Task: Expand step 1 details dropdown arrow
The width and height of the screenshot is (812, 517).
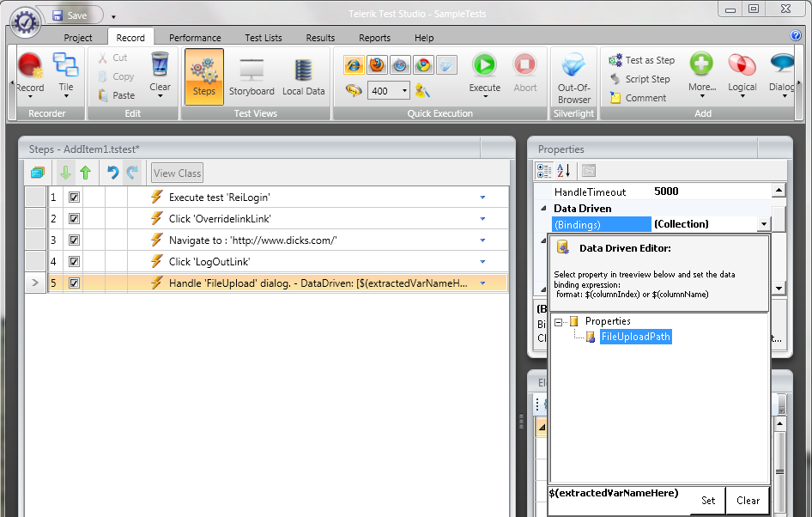Action: point(482,198)
